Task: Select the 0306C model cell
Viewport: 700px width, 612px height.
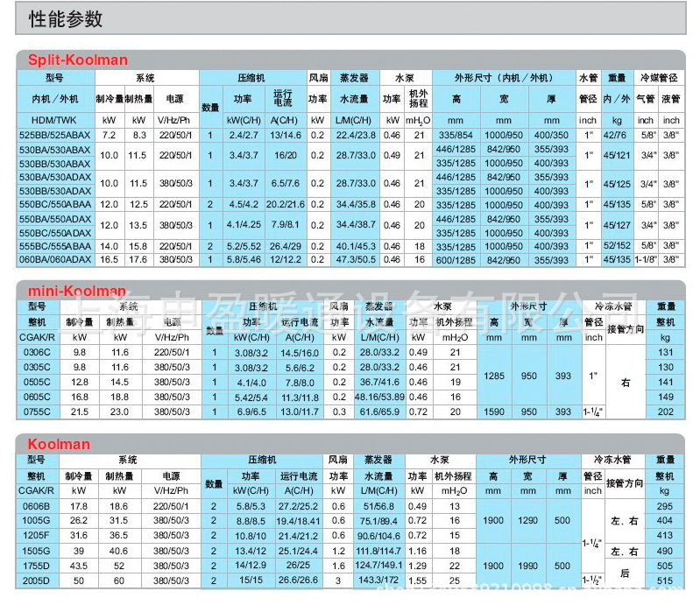Action: [38, 352]
